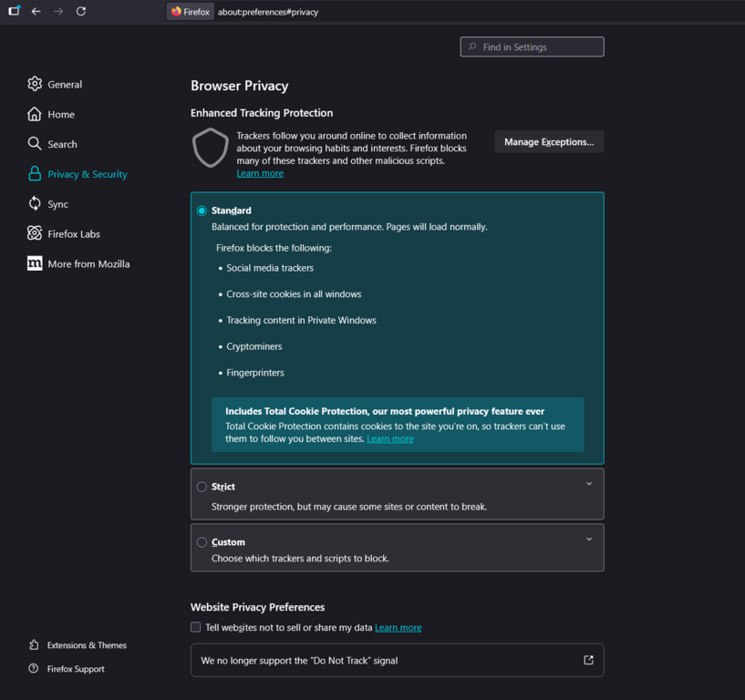Viewport: 745px width, 700px height.
Task: Click the General gear icon in sidebar
Action: tap(35, 84)
